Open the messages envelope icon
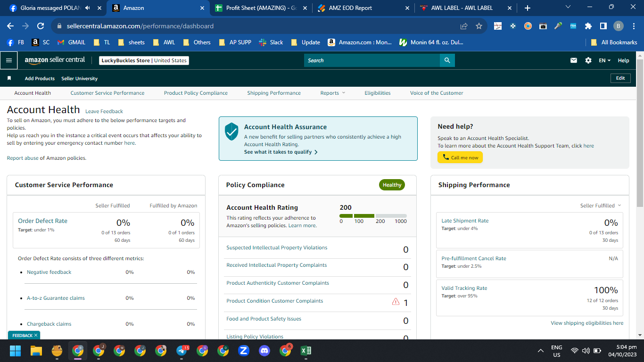Viewport: 644px width, 362px height. coord(574,60)
